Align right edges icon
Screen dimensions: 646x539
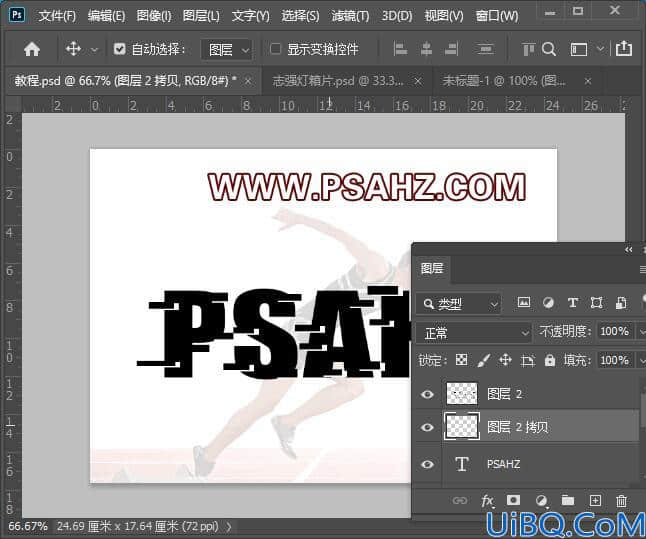pyautogui.click(x=452, y=49)
